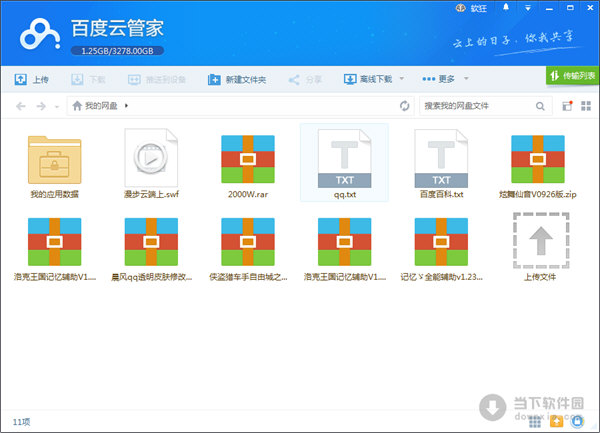Create a folder with 新建文件夹
This screenshot has width=600, height=433.
coord(237,80)
